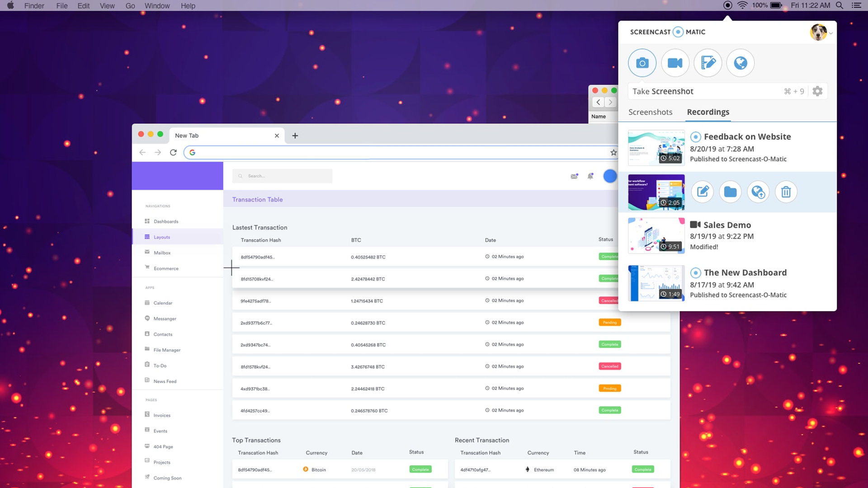The height and width of the screenshot is (488, 868).
Task: Open Spotlight search in menu bar
Action: (840, 5)
